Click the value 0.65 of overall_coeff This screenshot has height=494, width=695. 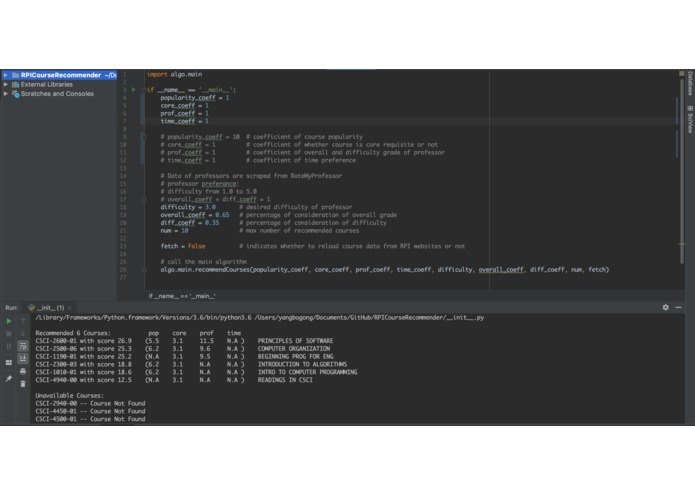tap(222, 215)
